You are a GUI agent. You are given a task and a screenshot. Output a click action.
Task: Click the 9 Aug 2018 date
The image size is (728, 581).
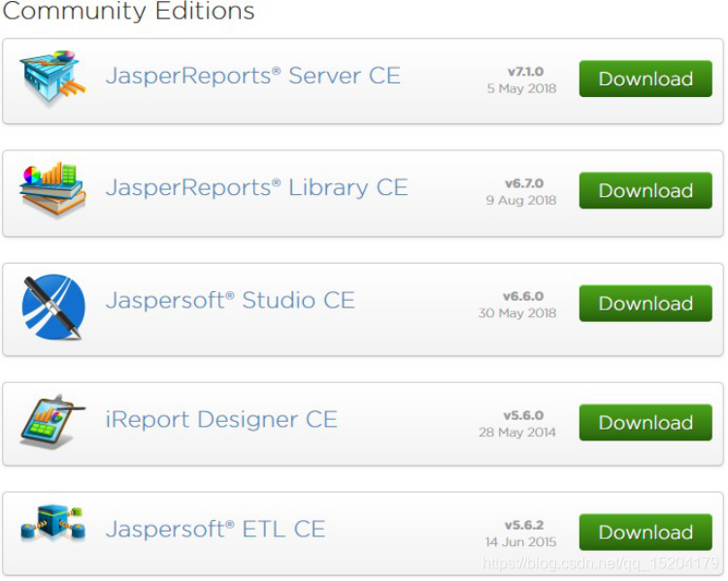521,200
